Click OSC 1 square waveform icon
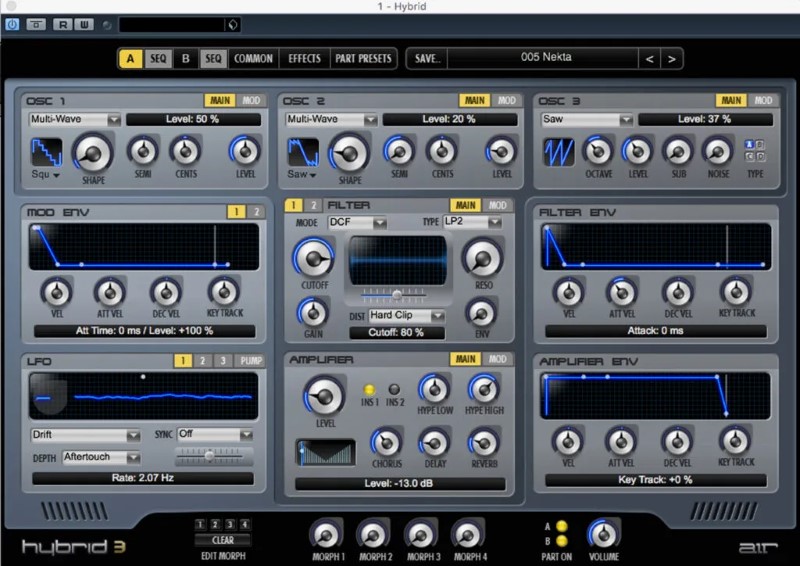Image resolution: width=800 pixels, height=566 pixels. tap(46, 152)
